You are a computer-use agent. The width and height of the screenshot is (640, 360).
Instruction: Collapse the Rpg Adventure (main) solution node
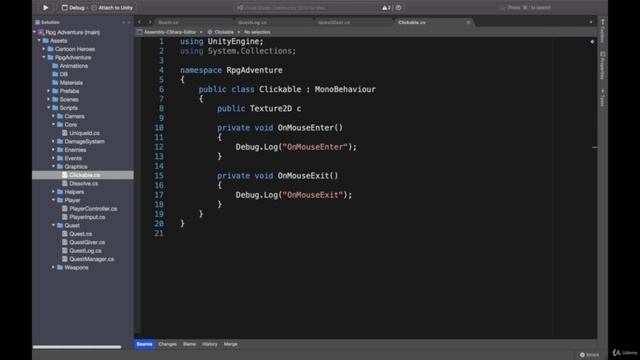pyautogui.click(x=35, y=32)
